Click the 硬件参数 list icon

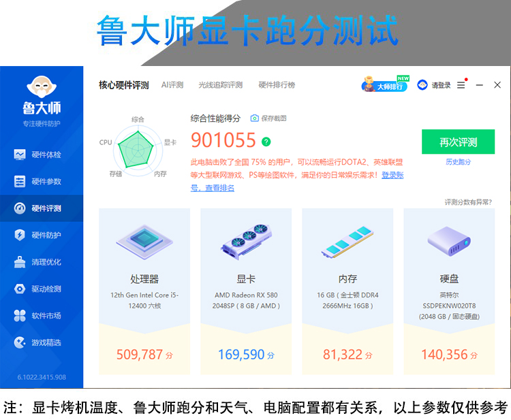[x=20, y=181]
